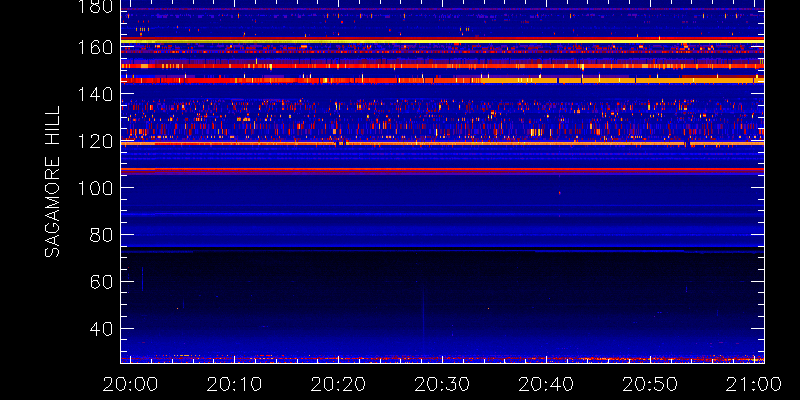The image size is (800, 400).
Task: Click the 20:10 time axis label
Action: (x=234, y=384)
